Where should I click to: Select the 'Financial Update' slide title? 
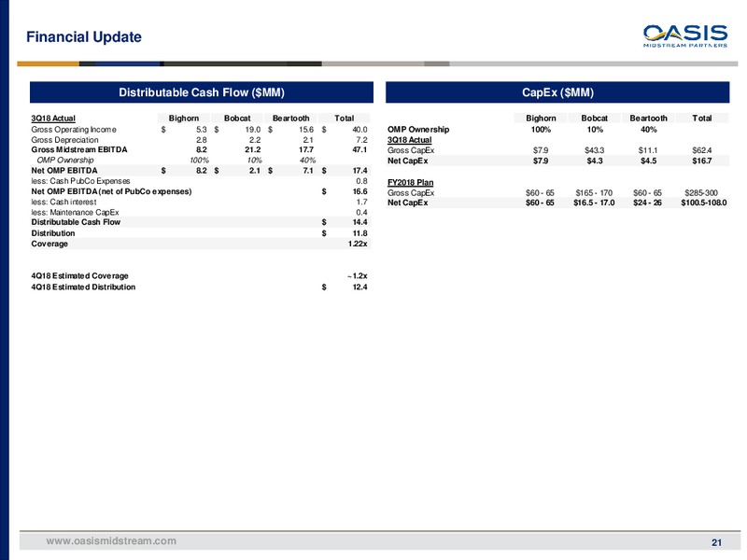(84, 36)
